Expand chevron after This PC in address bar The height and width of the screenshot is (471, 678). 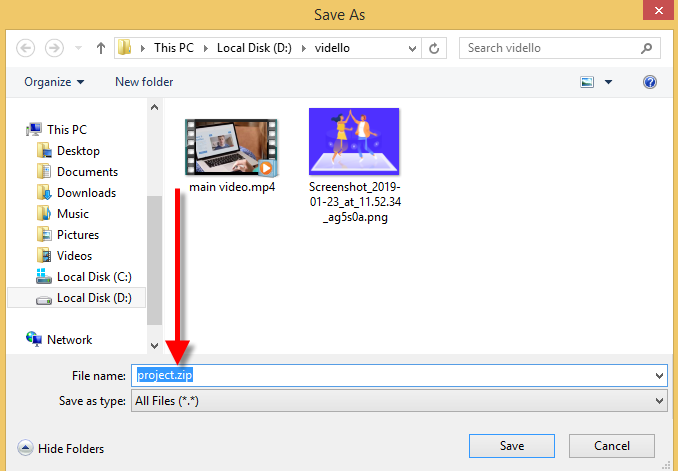point(206,48)
